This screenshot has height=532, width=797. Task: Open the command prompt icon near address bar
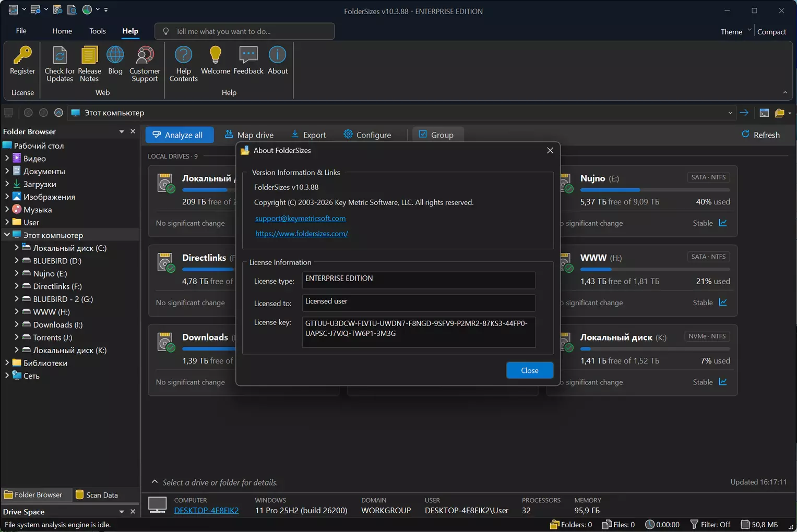(x=764, y=113)
